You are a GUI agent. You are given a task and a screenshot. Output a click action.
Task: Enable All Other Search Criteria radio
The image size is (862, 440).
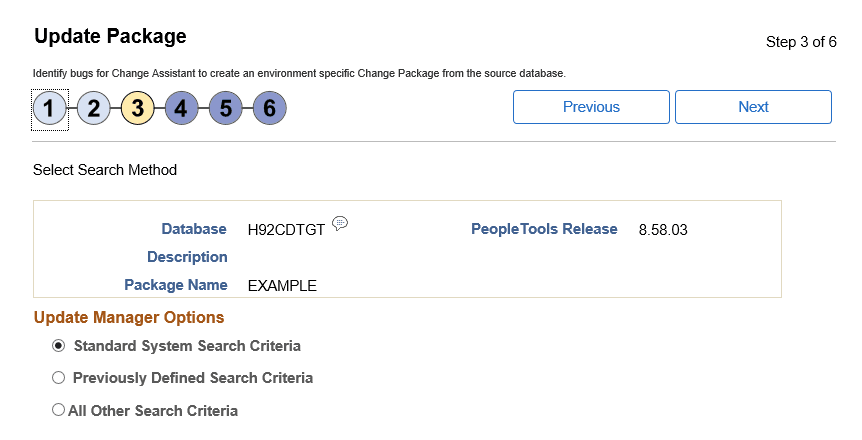[x=58, y=410]
